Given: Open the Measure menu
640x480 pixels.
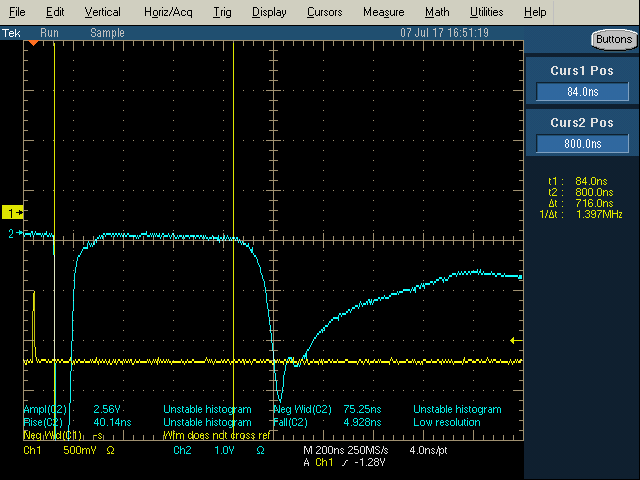Looking at the screenshot, I should [x=383, y=12].
